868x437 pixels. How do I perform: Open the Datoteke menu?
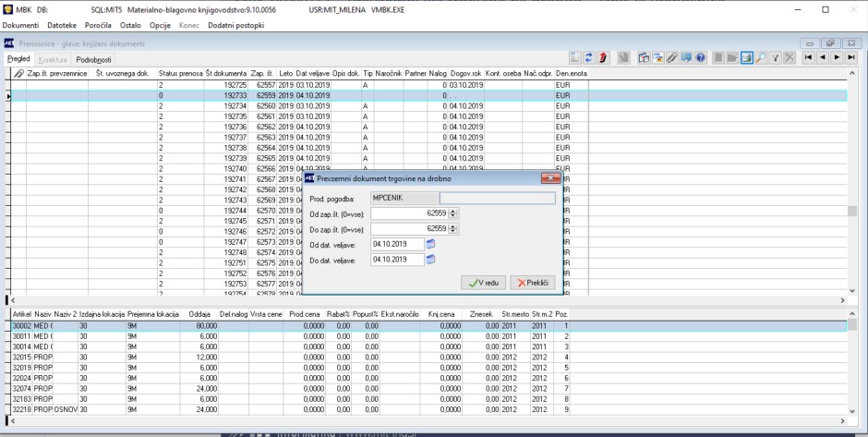(x=62, y=26)
